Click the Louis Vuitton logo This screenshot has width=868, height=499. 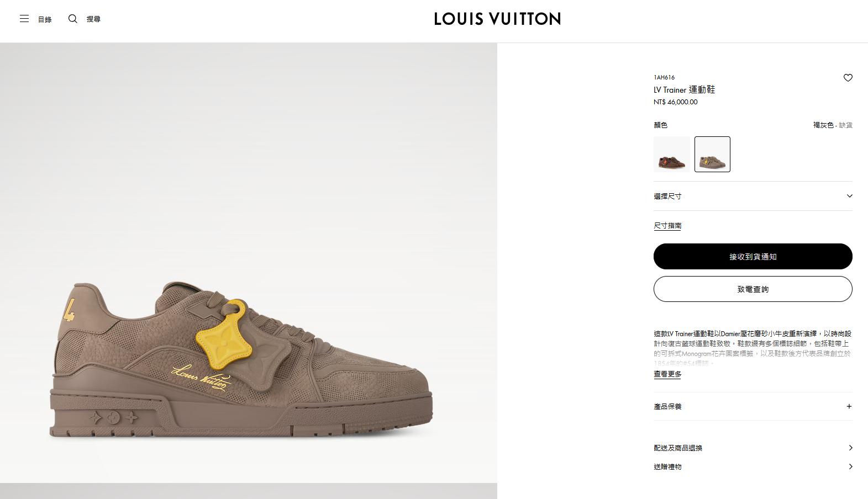497,19
